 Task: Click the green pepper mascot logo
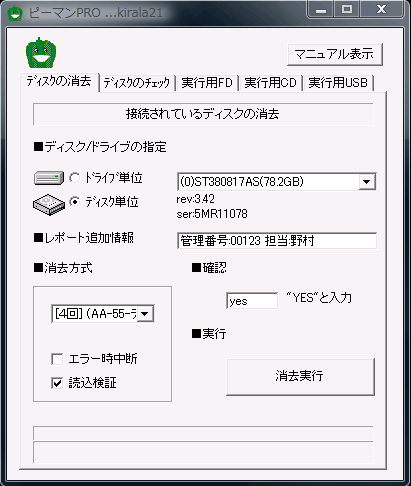pyautogui.click(x=41, y=53)
